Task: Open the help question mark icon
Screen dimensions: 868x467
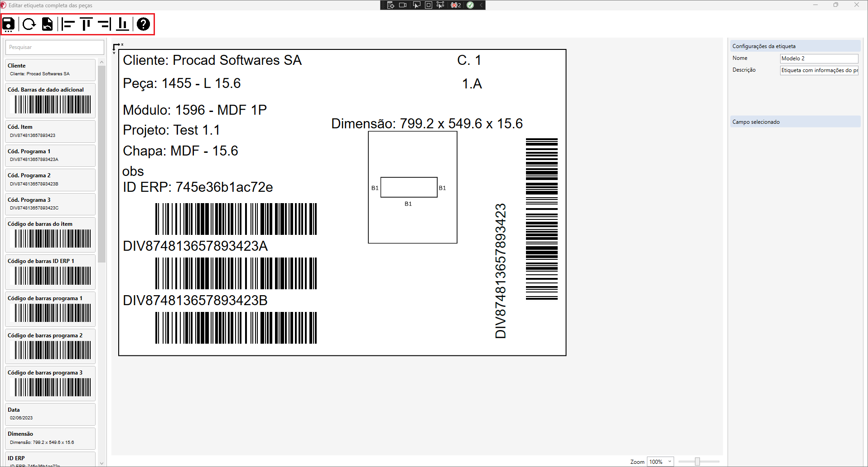Action: click(x=143, y=24)
